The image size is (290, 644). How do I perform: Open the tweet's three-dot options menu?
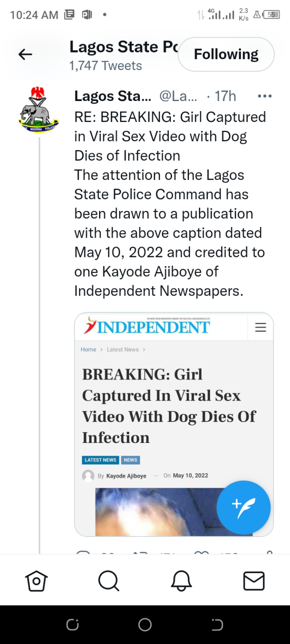tap(264, 96)
